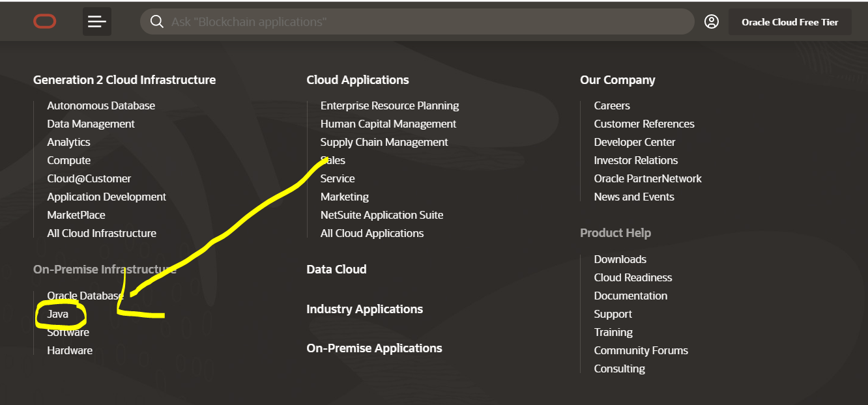
Task: Open the user account icon
Action: (712, 21)
